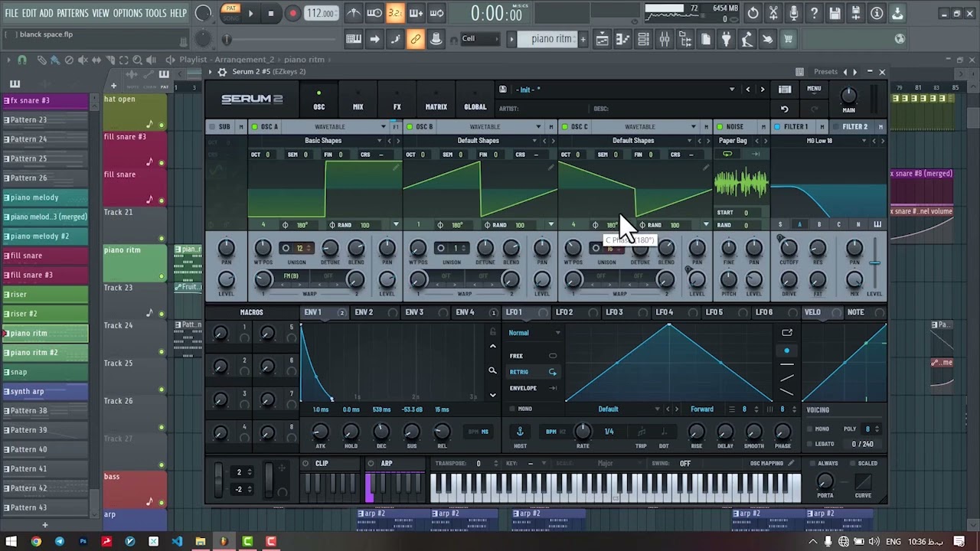The image size is (980, 551).
Task: Toggle OSC B enable square
Action: 410,126
